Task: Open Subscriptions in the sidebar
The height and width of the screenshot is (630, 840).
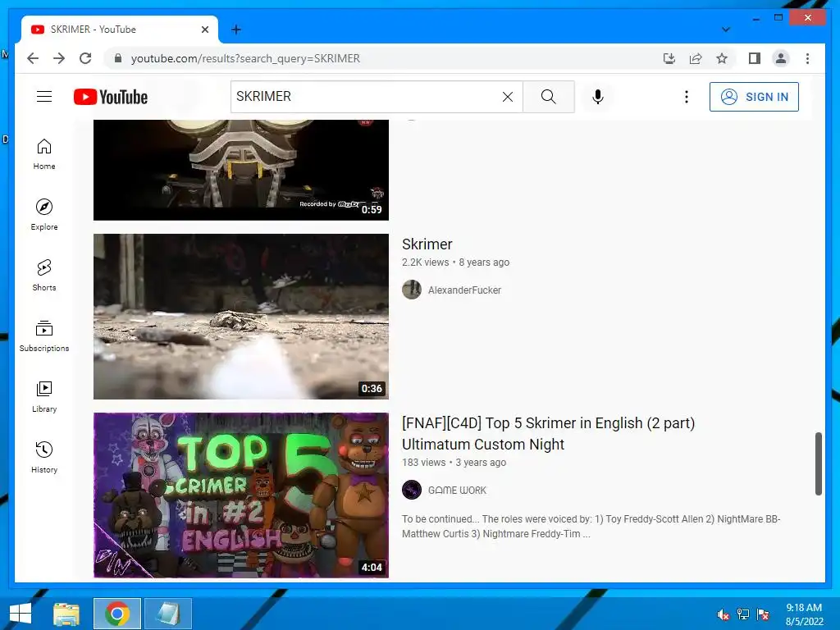Action: coord(44,336)
